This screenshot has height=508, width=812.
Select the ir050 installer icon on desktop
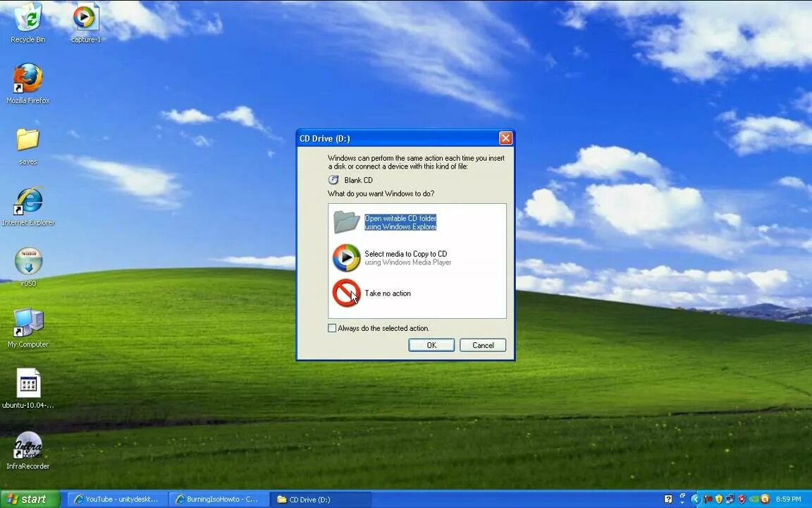[x=28, y=267]
